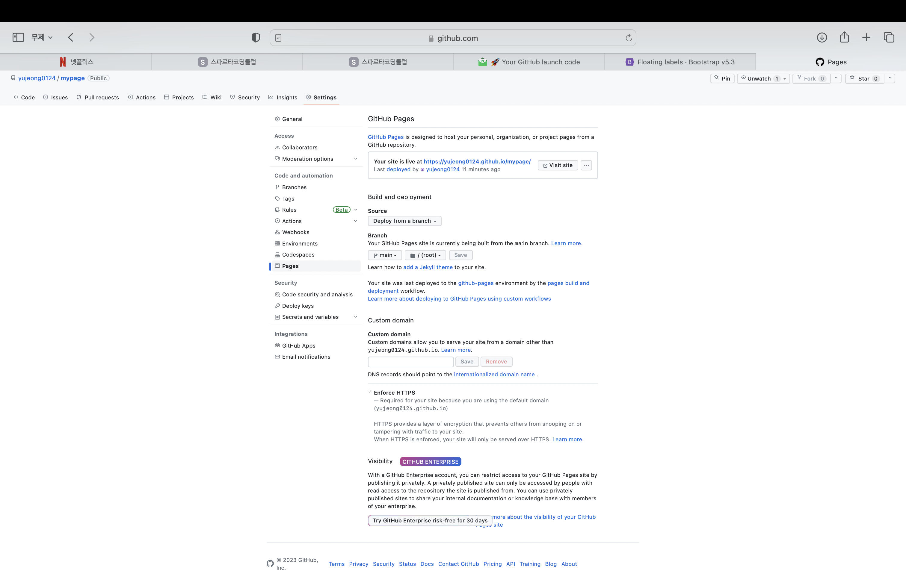Toggle the Enforce HTTPS checkbox

370,392
